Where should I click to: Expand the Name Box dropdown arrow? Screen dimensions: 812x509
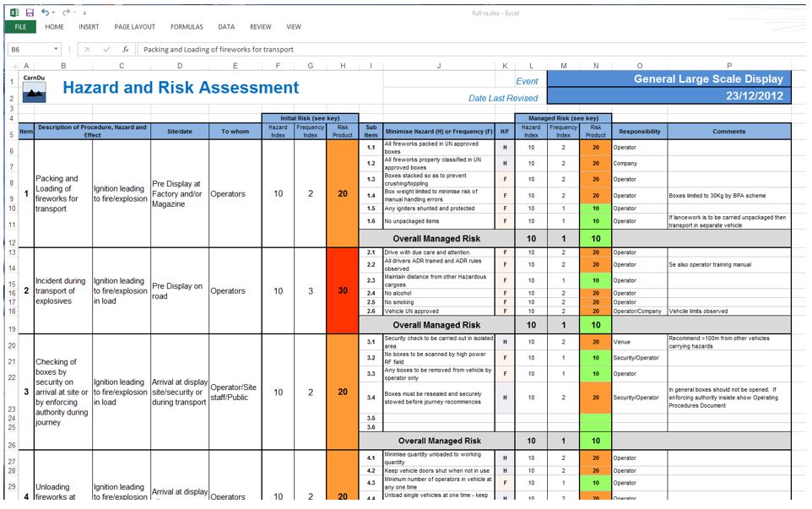pos(56,49)
